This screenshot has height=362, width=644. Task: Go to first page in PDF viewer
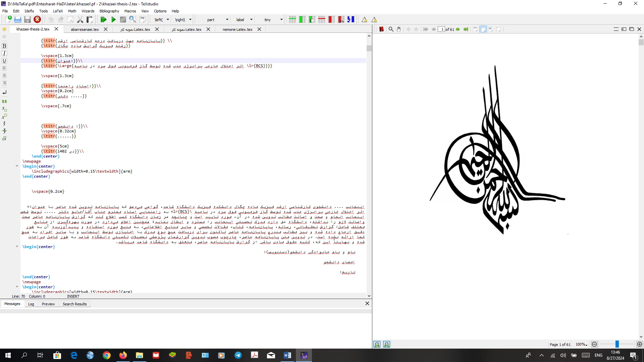click(x=426, y=29)
